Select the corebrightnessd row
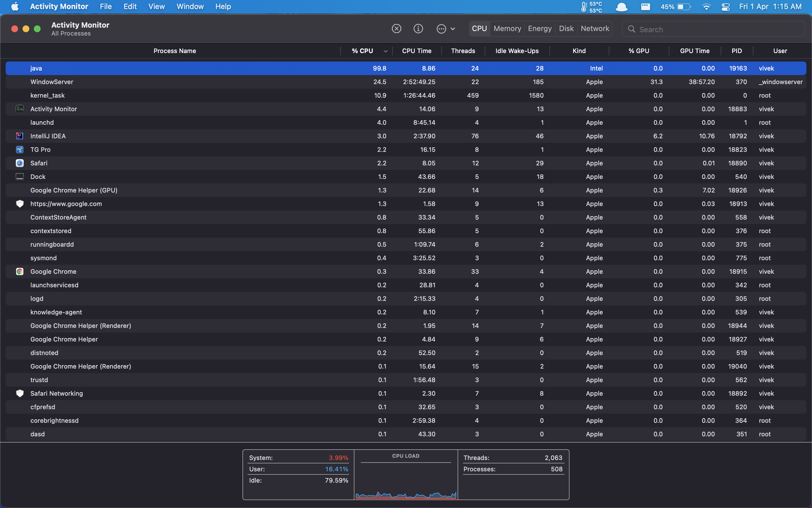The width and height of the screenshot is (812, 508). [406, 421]
